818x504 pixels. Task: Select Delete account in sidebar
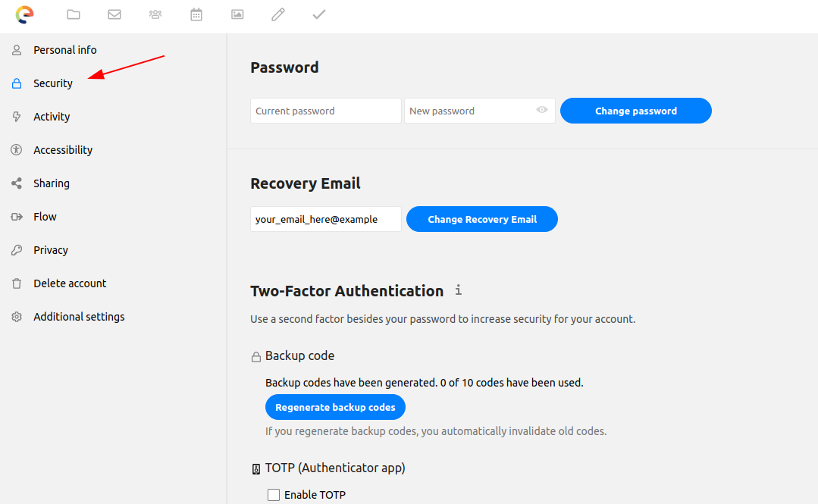point(70,283)
